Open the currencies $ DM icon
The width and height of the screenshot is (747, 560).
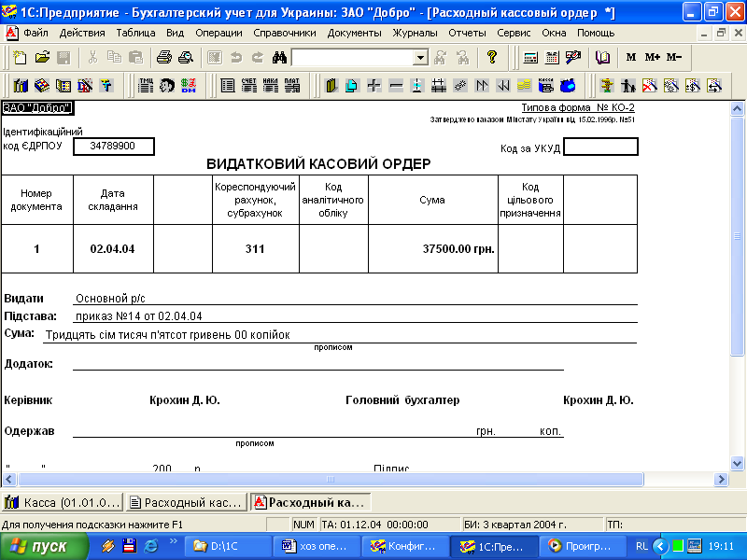[189, 86]
